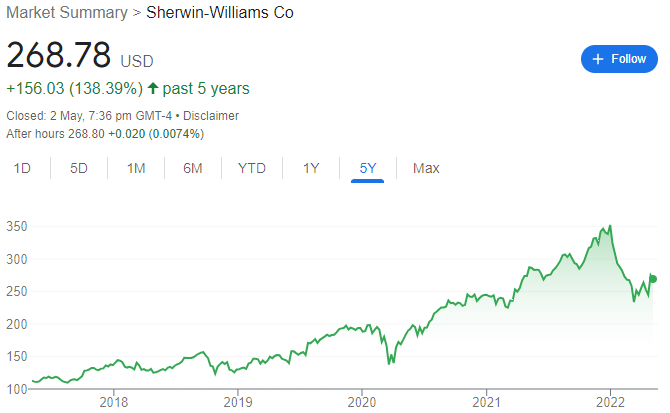Show the 1Y chart range
This screenshot has width=670, height=413.
point(311,168)
